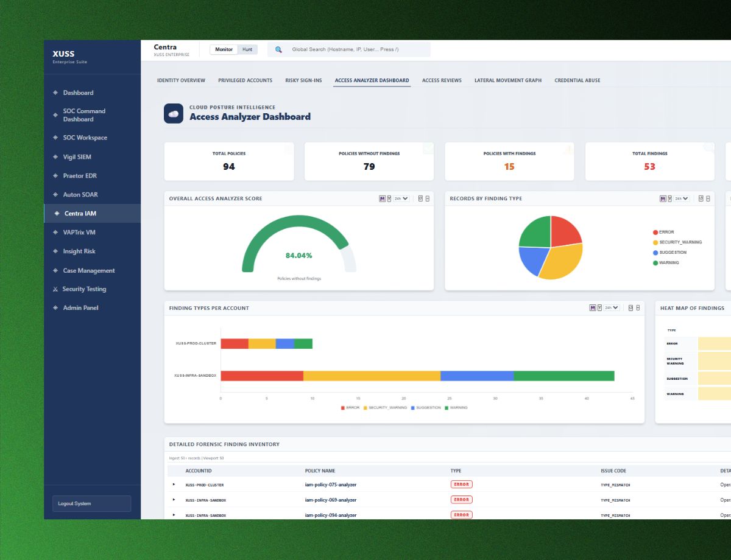Open the 24h dropdown on Records By Finding Type panel

tap(680, 198)
